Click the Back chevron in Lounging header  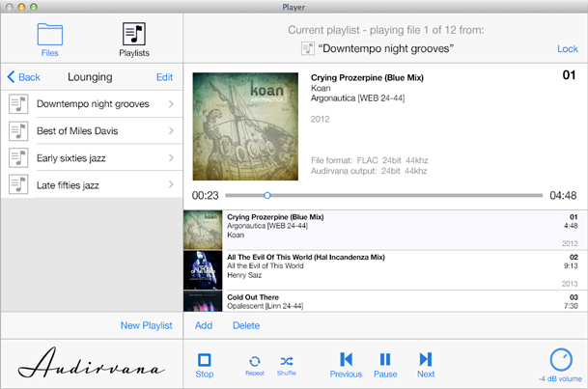point(11,77)
